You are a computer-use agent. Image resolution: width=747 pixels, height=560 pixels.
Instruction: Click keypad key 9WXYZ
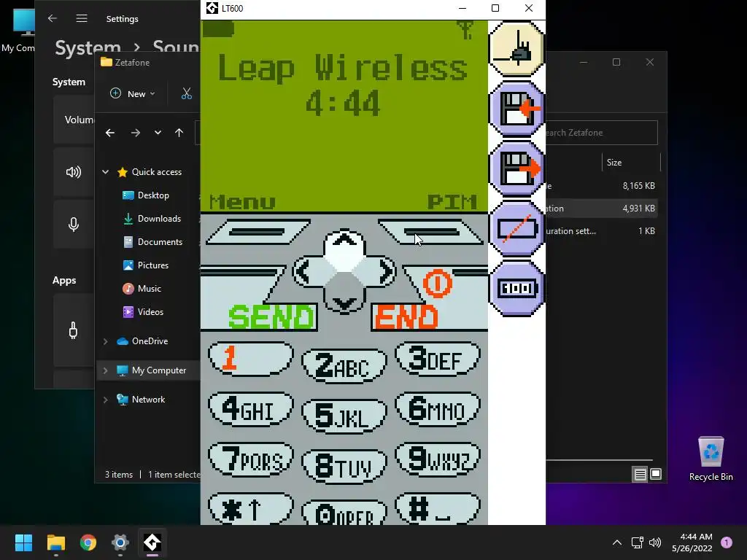(438, 459)
